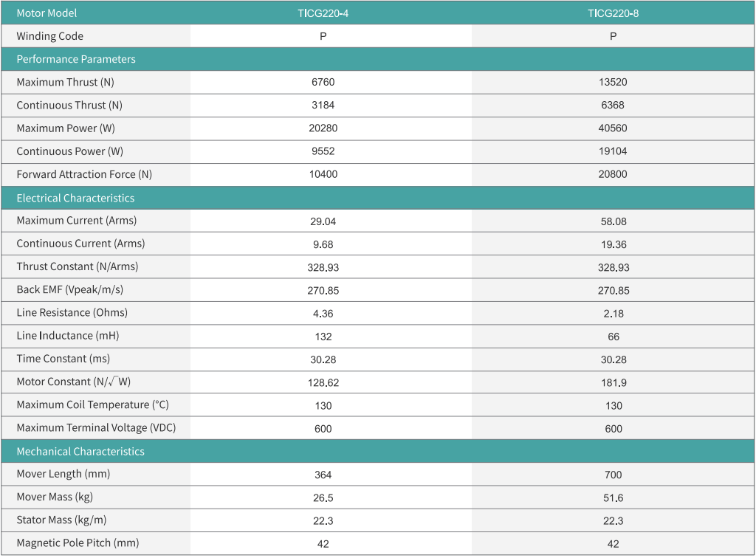Click the Maximum Power value 40560
756x558 pixels.
[613, 128]
